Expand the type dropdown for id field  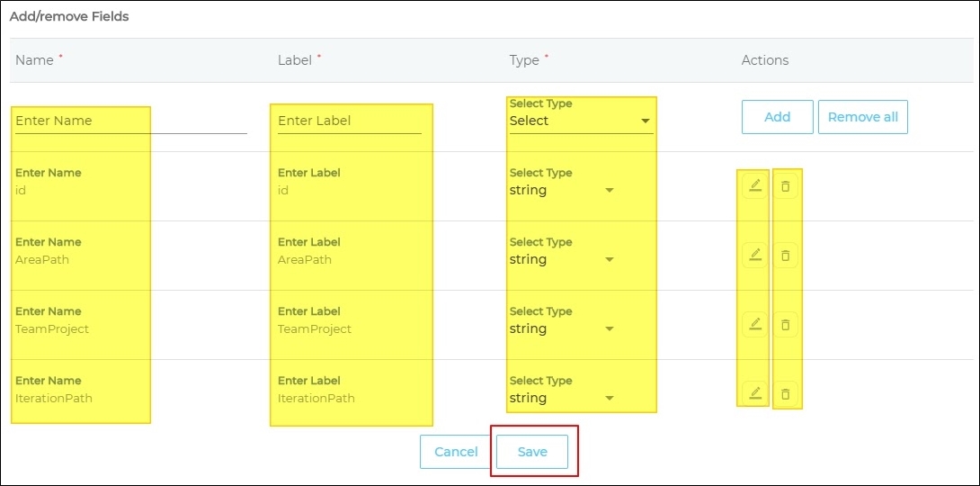pos(562,190)
